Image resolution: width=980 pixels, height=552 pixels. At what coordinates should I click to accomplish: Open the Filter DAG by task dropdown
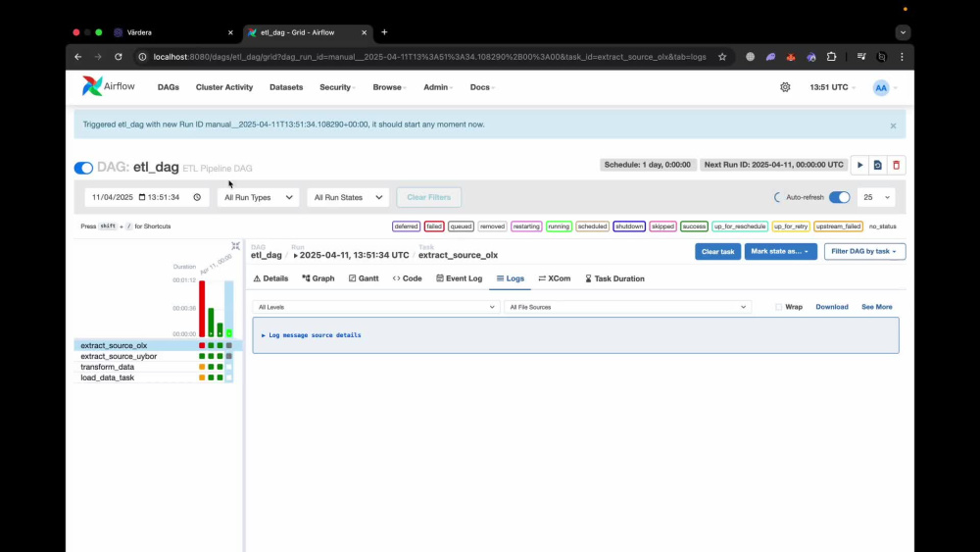point(864,251)
